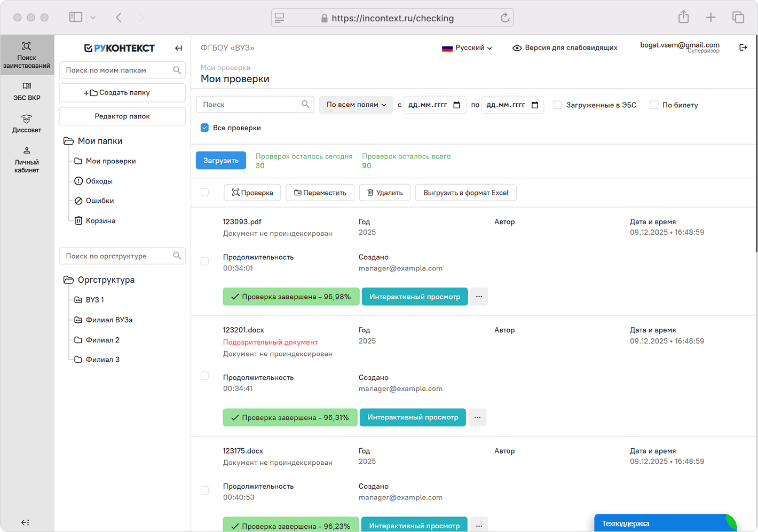Click the Версия для слабовидящих eye icon
The height and width of the screenshot is (532, 758).
[517, 48]
